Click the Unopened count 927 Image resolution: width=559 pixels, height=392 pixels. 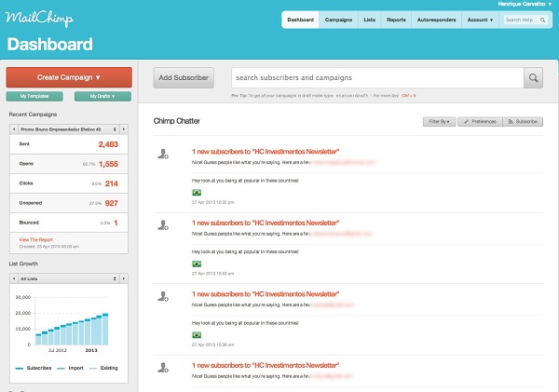click(111, 203)
